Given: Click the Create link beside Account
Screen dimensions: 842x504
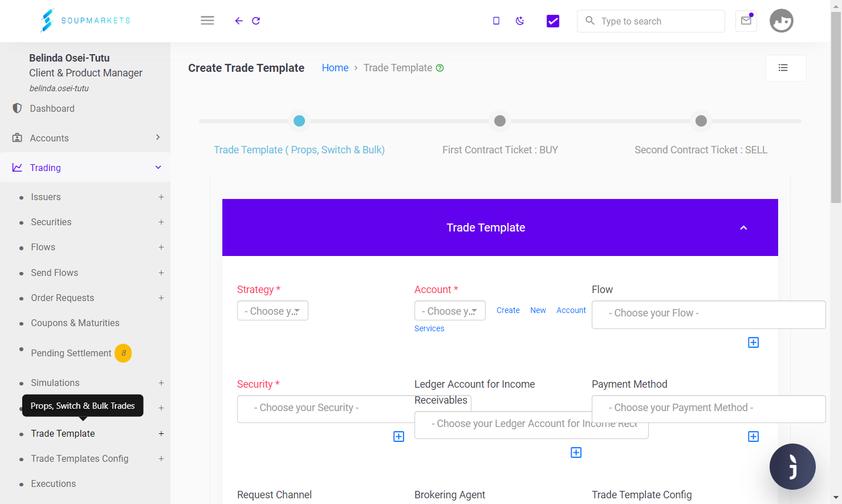Looking at the screenshot, I should (x=508, y=310).
